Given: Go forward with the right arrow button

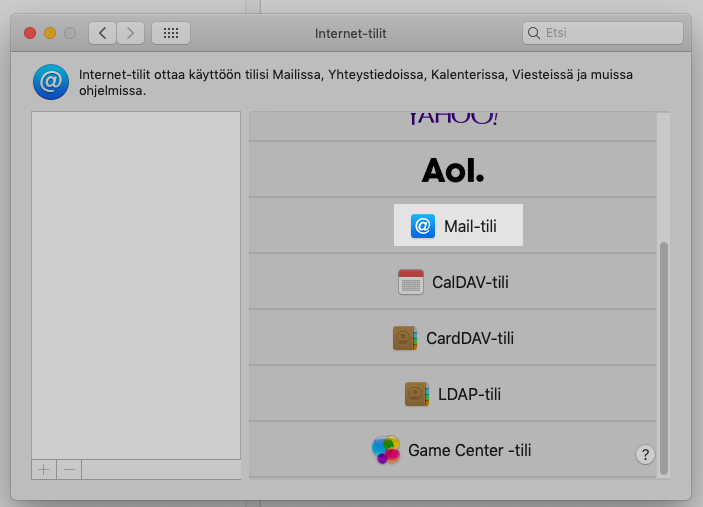Looking at the screenshot, I should [x=130, y=33].
